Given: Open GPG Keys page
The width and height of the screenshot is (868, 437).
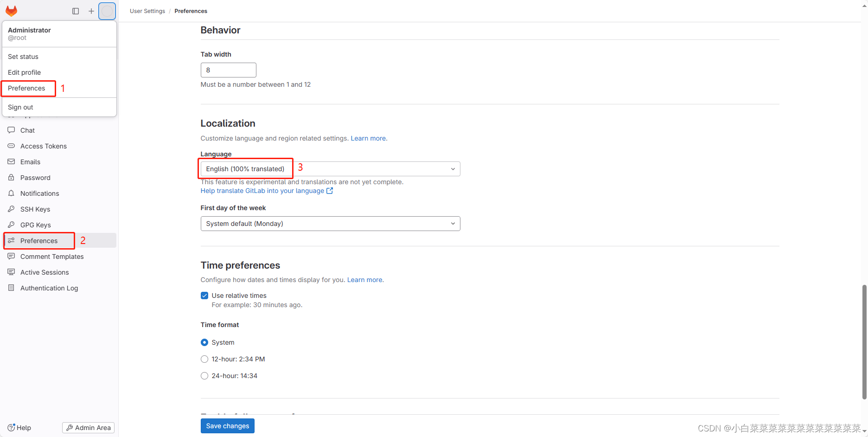Looking at the screenshot, I should point(60,225).
